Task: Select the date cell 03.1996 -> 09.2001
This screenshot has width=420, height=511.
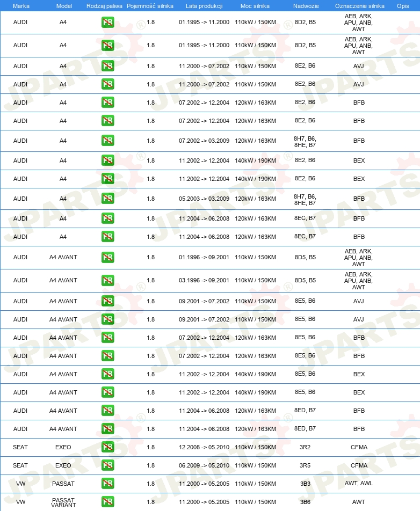Action: (x=204, y=281)
